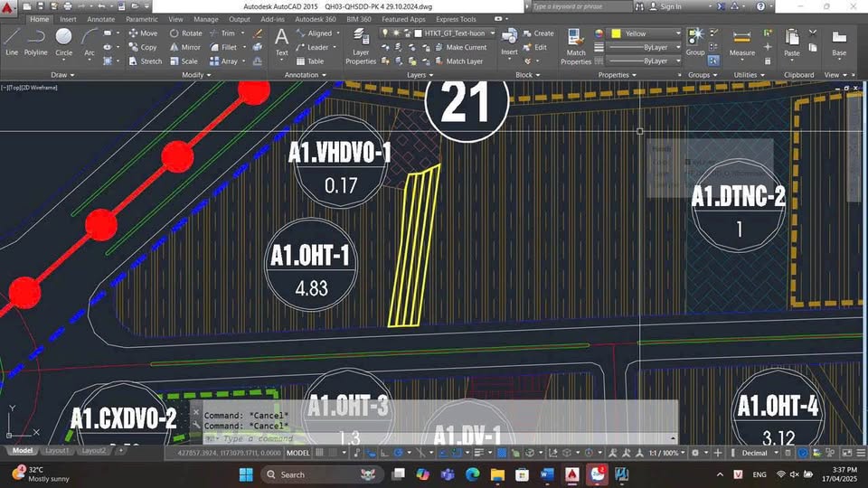
Task: Expand the Draw panel
Action: (x=62, y=75)
